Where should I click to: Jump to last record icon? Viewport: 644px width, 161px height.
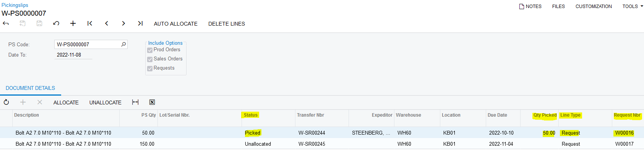[x=140, y=24]
